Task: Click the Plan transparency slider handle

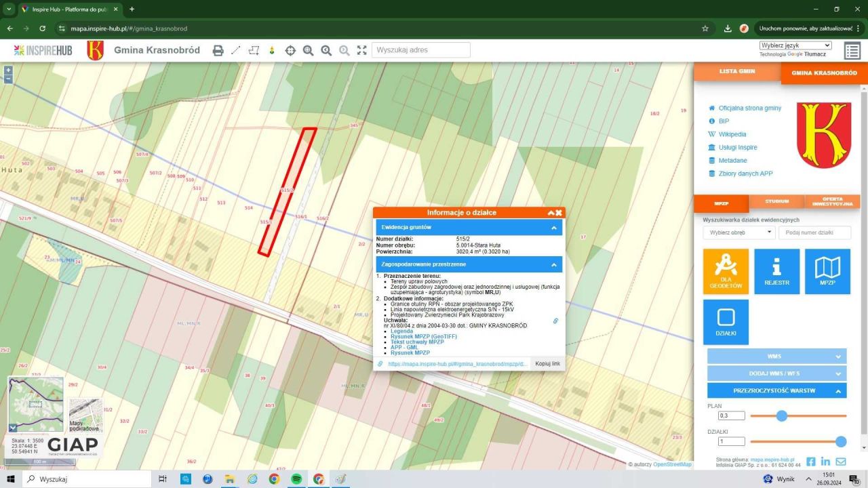Action: 781,415
